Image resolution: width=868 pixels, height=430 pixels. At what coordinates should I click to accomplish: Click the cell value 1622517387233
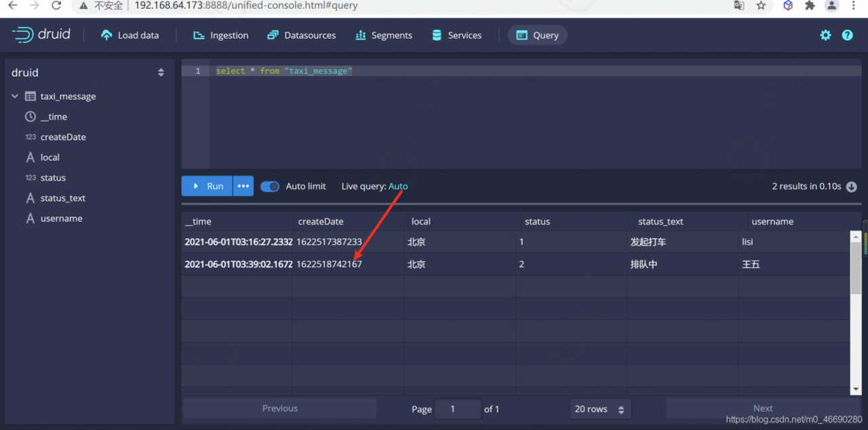click(x=329, y=242)
